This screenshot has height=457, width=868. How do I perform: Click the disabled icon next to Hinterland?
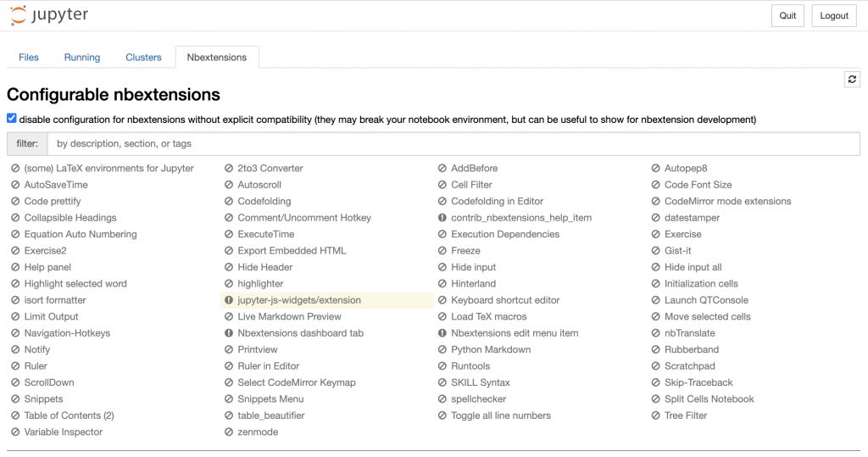(442, 284)
